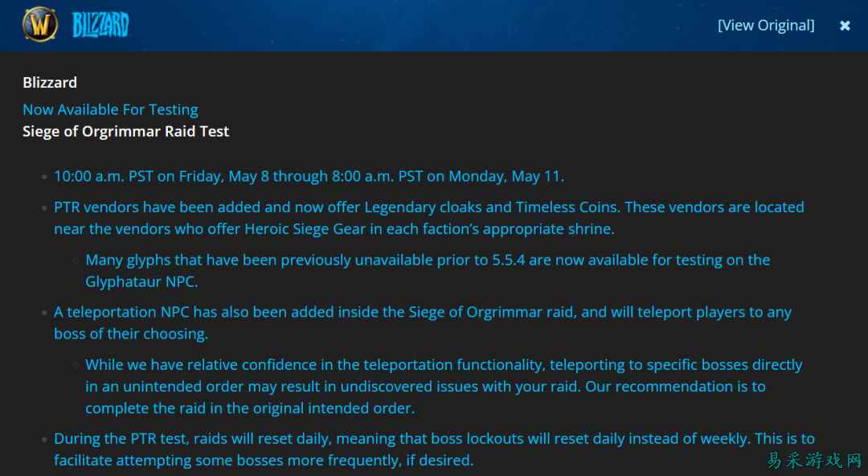This screenshot has width=868, height=476.
Task: Click the teleportation NPC bullet text
Action: pyautogui.click(x=423, y=322)
